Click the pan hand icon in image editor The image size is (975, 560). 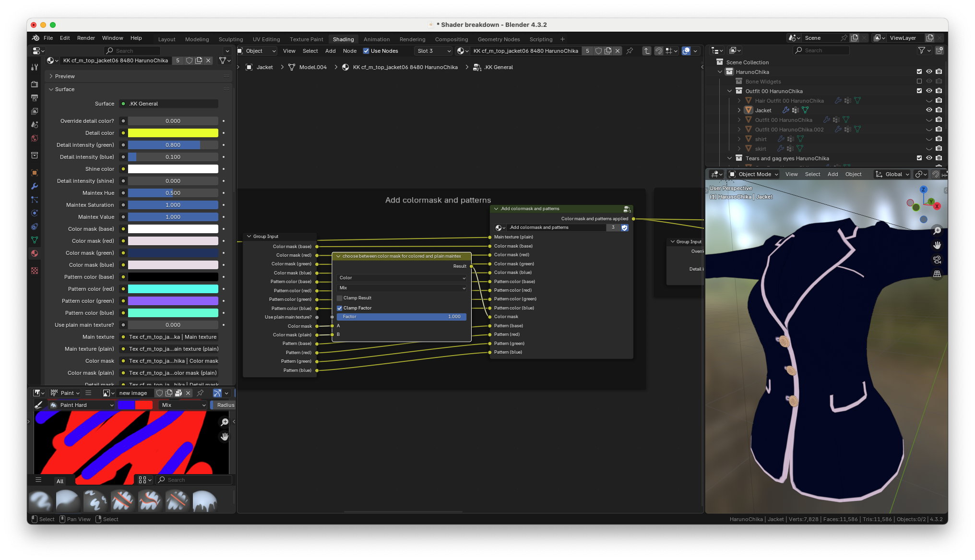pos(225,437)
